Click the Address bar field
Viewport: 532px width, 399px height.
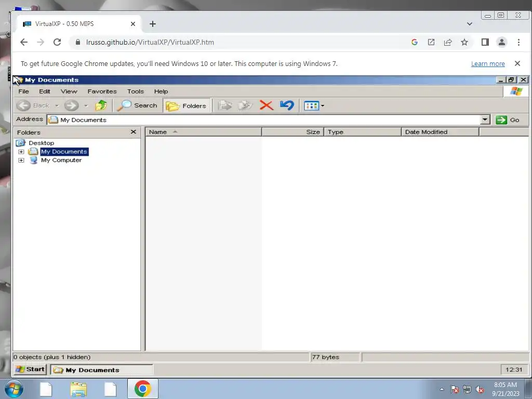(264, 120)
